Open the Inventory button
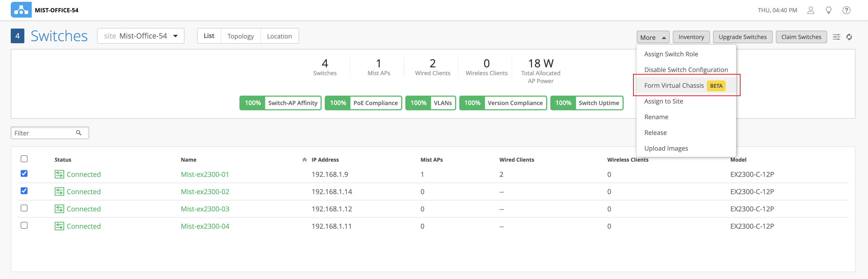 tap(691, 37)
